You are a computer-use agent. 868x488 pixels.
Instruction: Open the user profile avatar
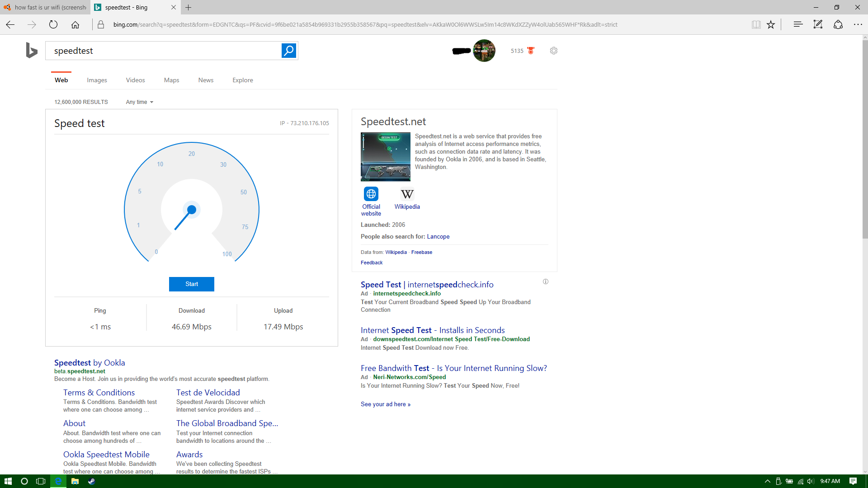484,51
